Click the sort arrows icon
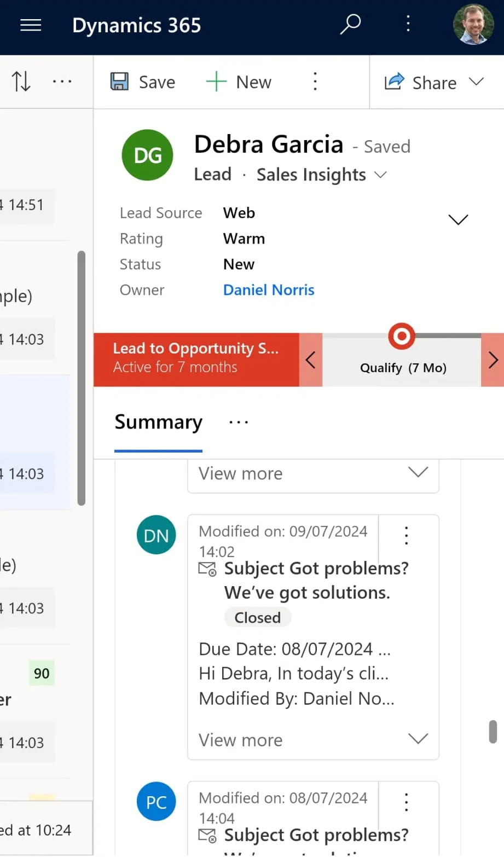Screen dimensions: 504x857 coord(21,82)
